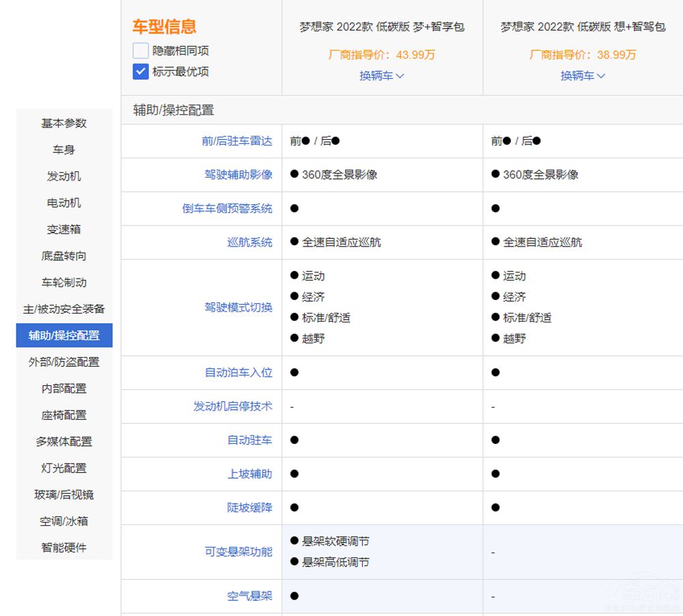This screenshot has height=616, width=683.
Task: Select 车身 in the sidebar
Action: (x=64, y=150)
